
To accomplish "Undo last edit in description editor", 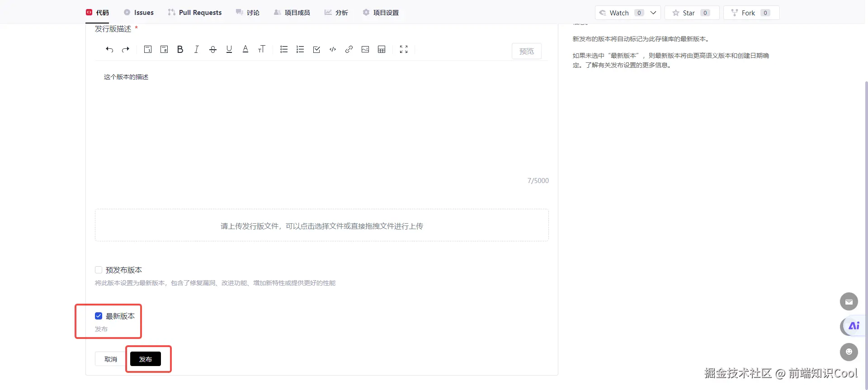I will pyautogui.click(x=109, y=50).
